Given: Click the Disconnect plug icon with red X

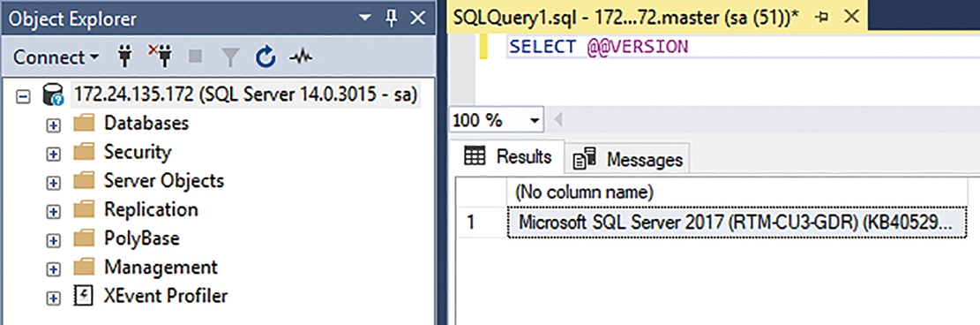Looking at the screenshot, I should (160, 57).
